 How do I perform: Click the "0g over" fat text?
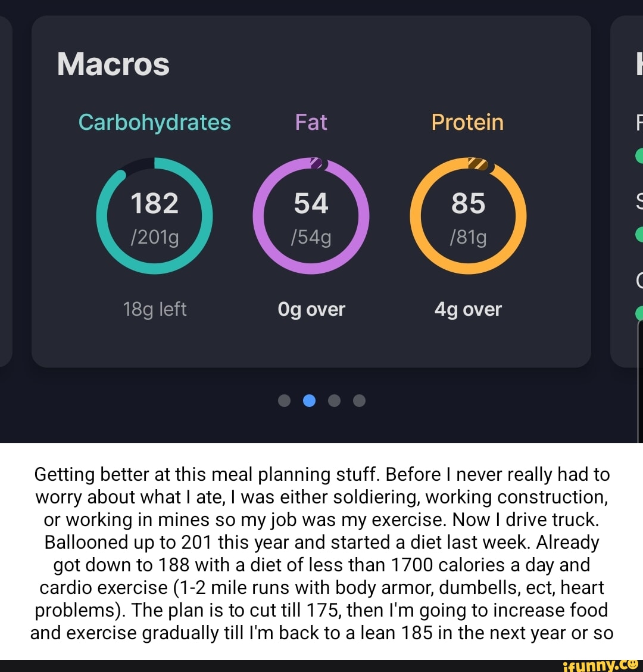tap(311, 309)
